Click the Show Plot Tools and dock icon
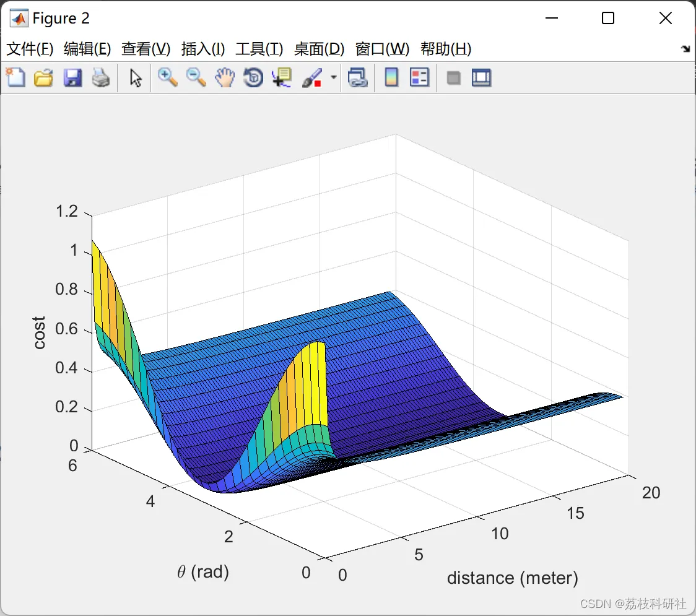This screenshot has width=696, height=616. pos(481,77)
